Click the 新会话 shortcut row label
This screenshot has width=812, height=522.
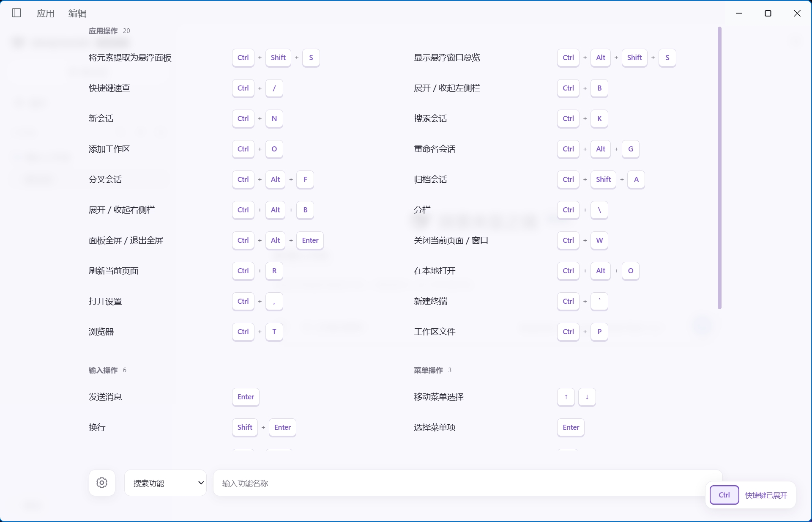(x=101, y=118)
